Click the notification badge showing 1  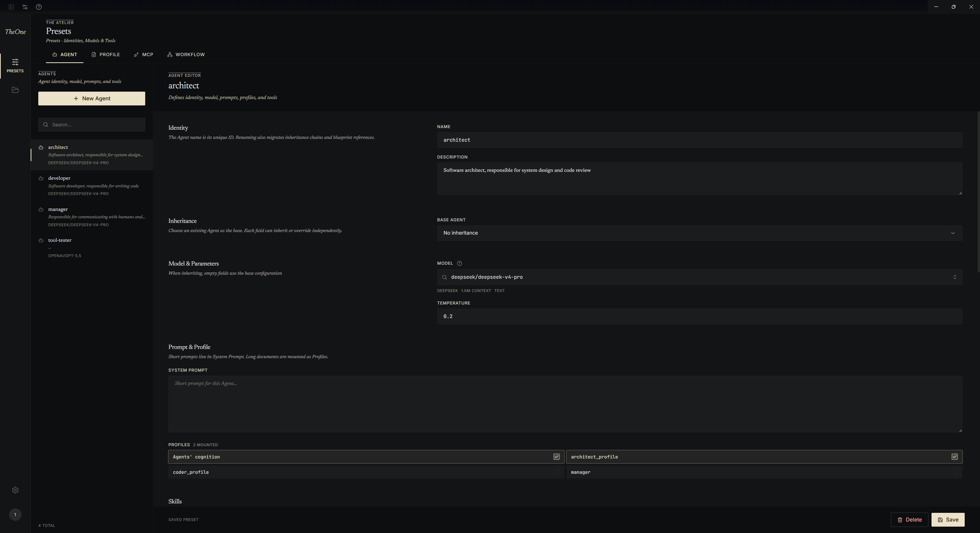(x=15, y=514)
